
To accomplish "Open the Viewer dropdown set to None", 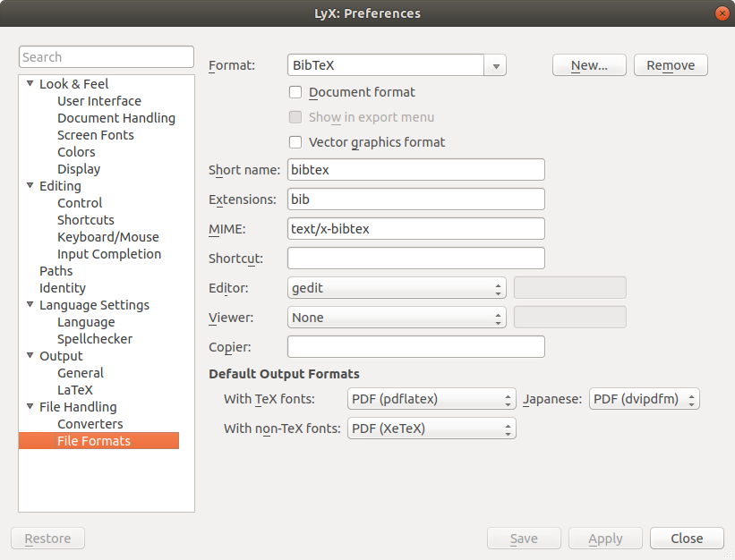I will (x=397, y=318).
